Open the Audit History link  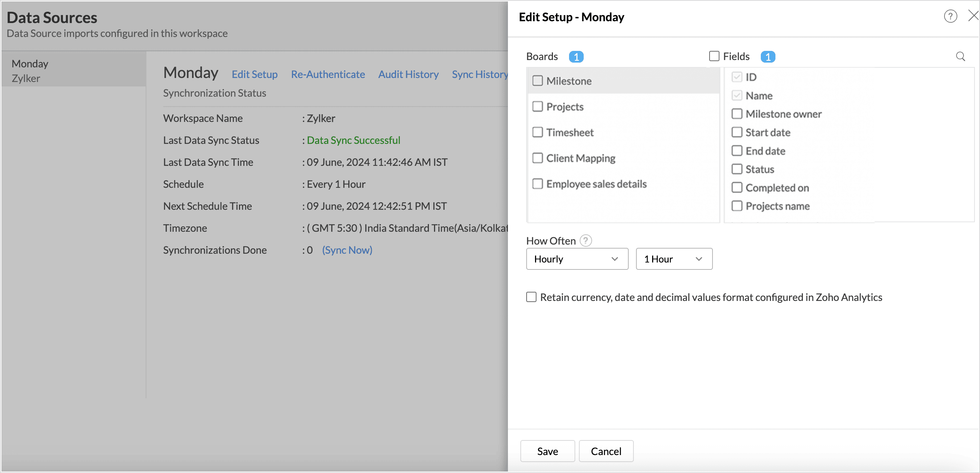[408, 74]
